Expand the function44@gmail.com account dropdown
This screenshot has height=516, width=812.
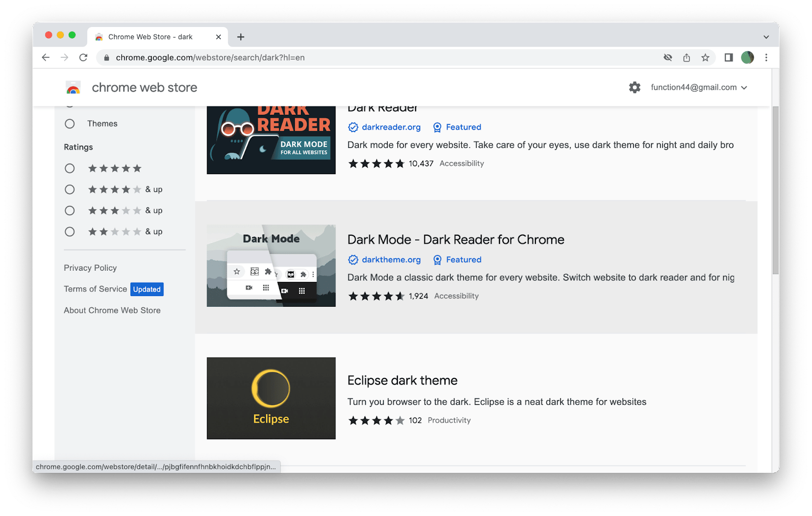[x=699, y=87]
